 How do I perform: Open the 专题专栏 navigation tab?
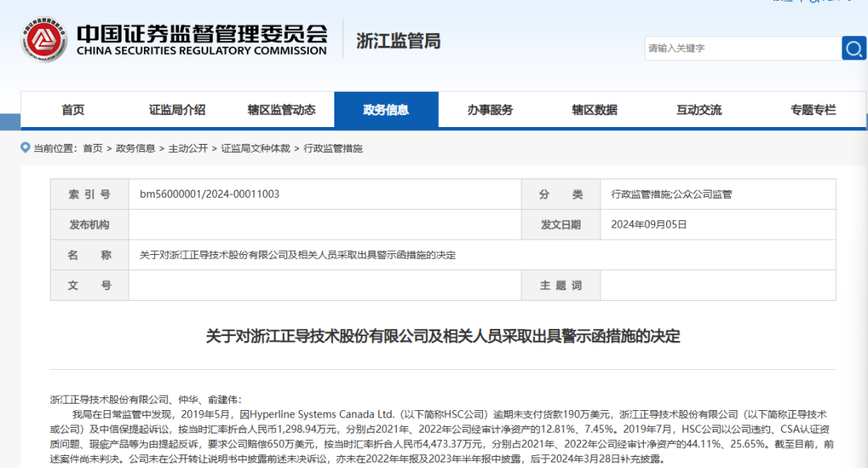pos(813,109)
